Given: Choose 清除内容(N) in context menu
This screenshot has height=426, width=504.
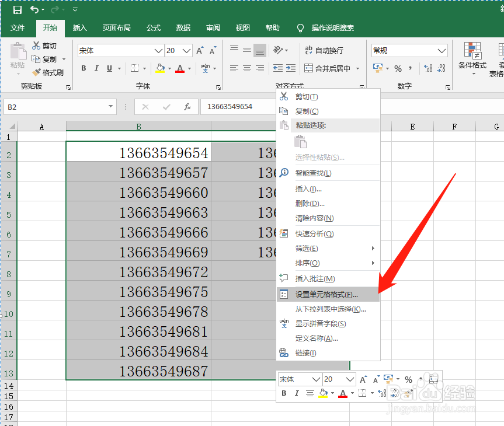Looking at the screenshot, I should click(328, 218).
